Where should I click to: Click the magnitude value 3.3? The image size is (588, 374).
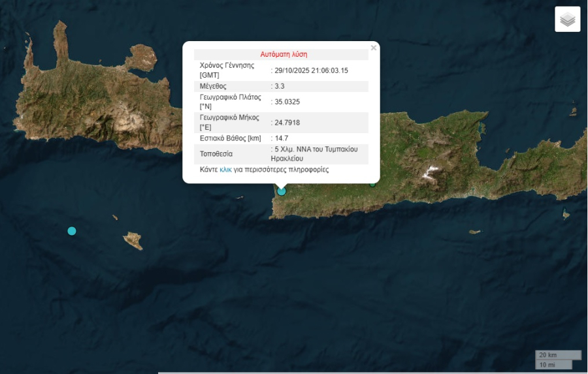280,86
